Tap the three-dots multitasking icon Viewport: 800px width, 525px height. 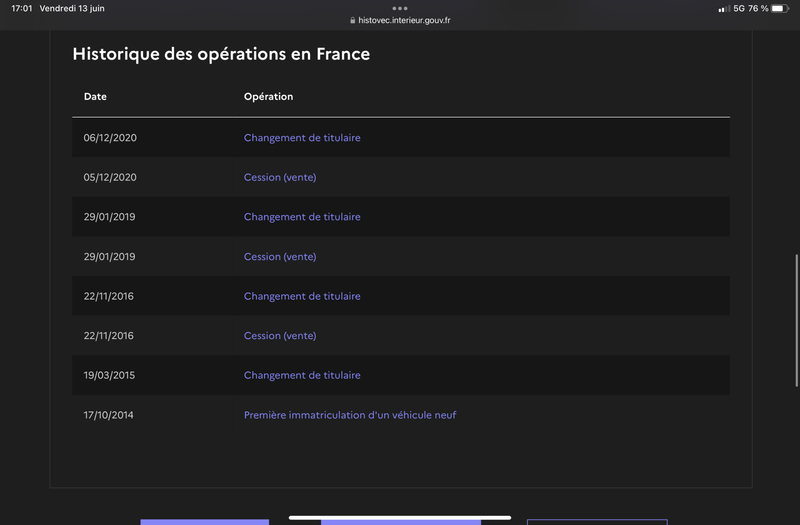(x=399, y=8)
